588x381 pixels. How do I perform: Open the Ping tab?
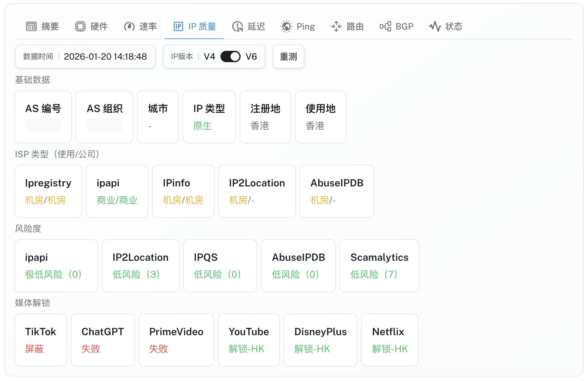(x=305, y=26)
